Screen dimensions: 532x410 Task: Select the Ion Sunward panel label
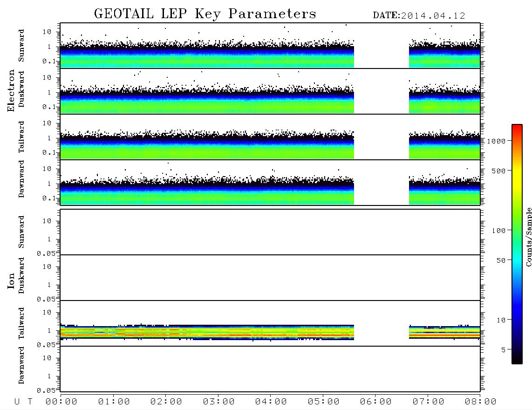click(x=21, y=232)
